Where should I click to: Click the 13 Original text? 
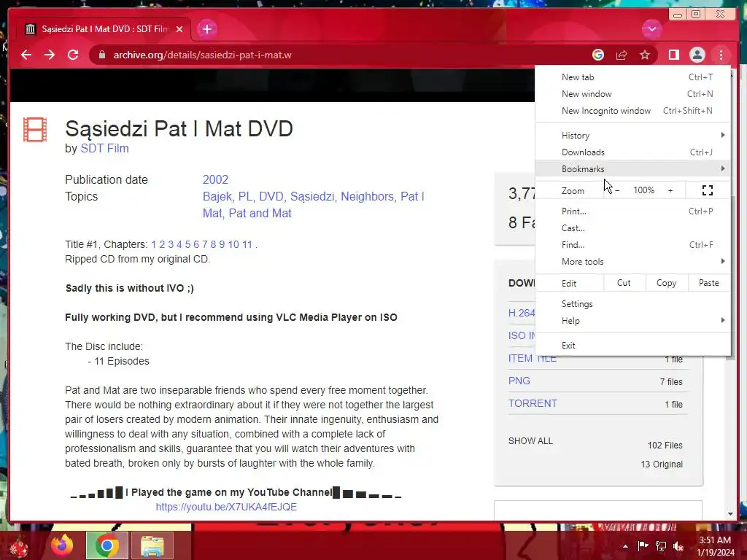click(x=662, y=464)
